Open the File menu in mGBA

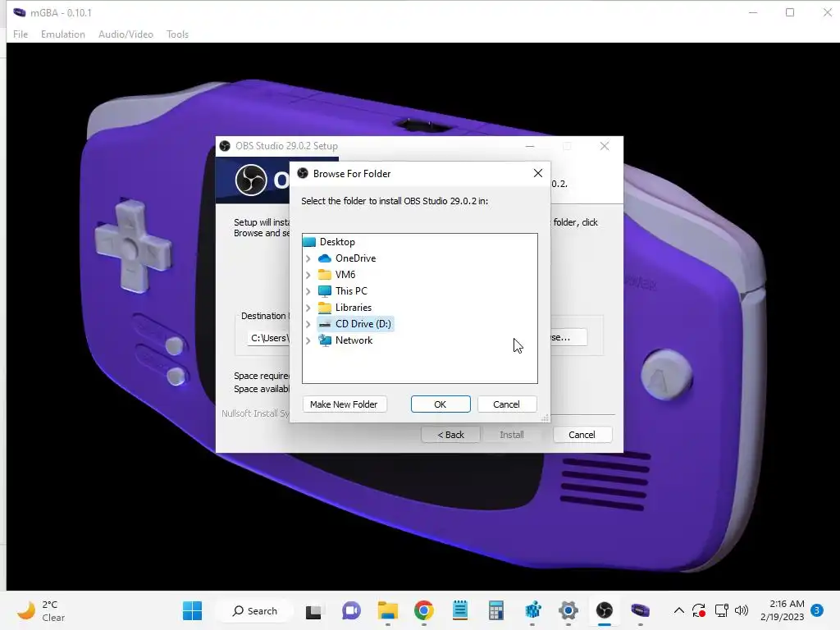pos(21,34)
